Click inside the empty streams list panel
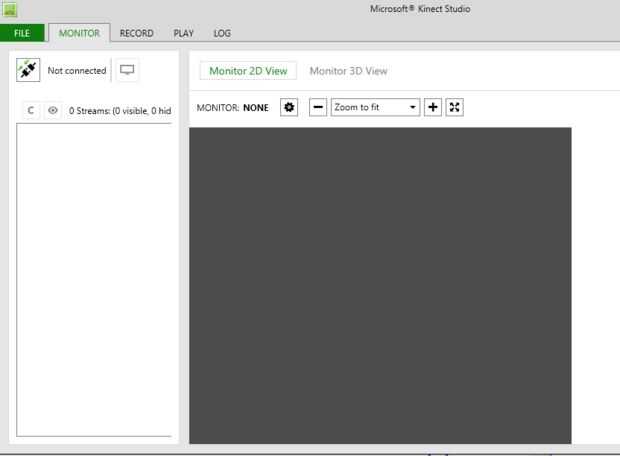This screenshot has width=620, height=456. [94, 280]
